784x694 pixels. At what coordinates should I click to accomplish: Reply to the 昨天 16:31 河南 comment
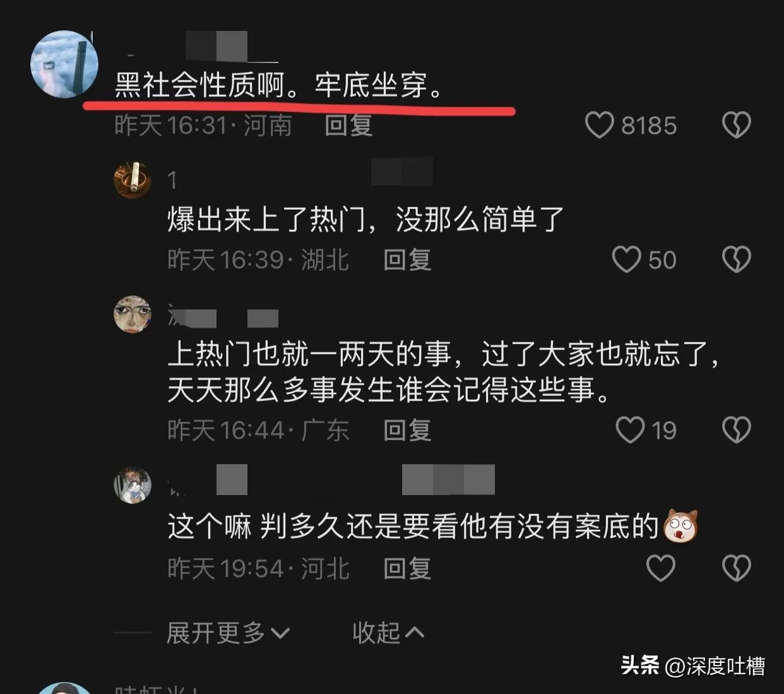(x=348, y=125)
